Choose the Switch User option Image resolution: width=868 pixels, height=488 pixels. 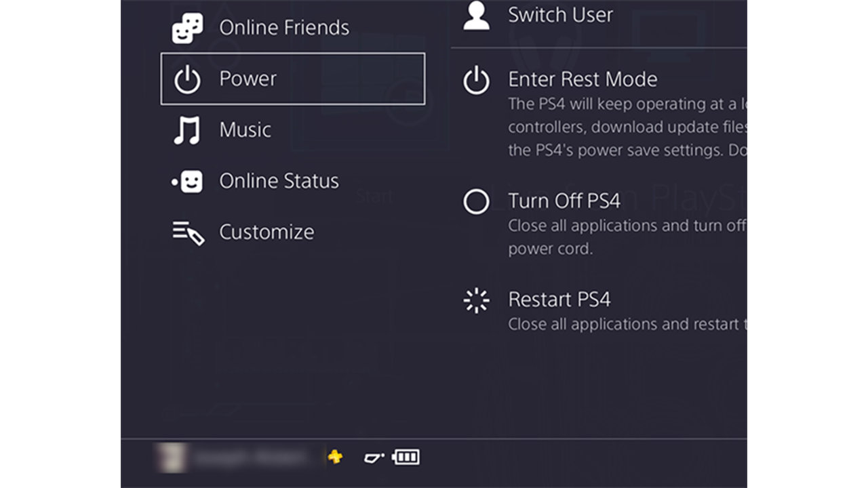pyautogui.click(x=560, y=15)
